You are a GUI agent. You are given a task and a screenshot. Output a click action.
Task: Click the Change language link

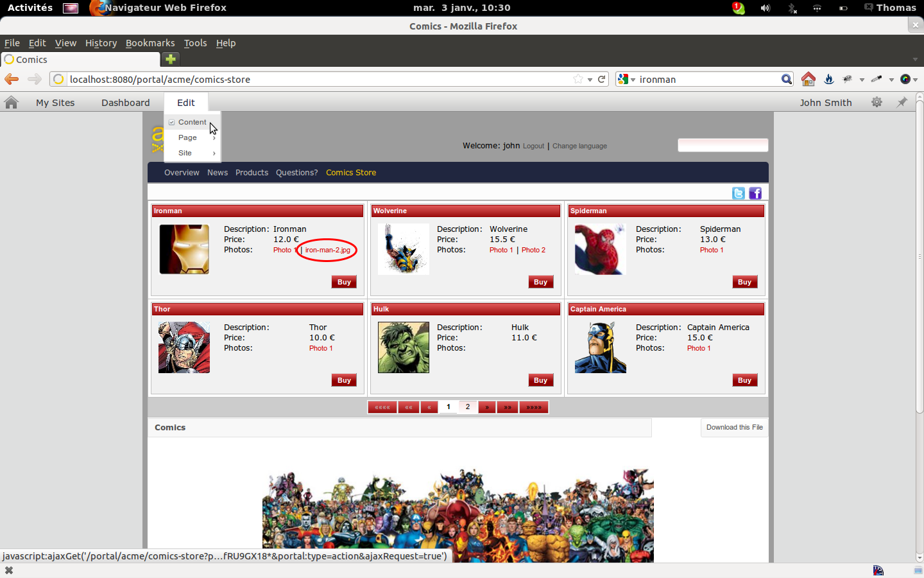pyautogui.click(x=579, y=146)
